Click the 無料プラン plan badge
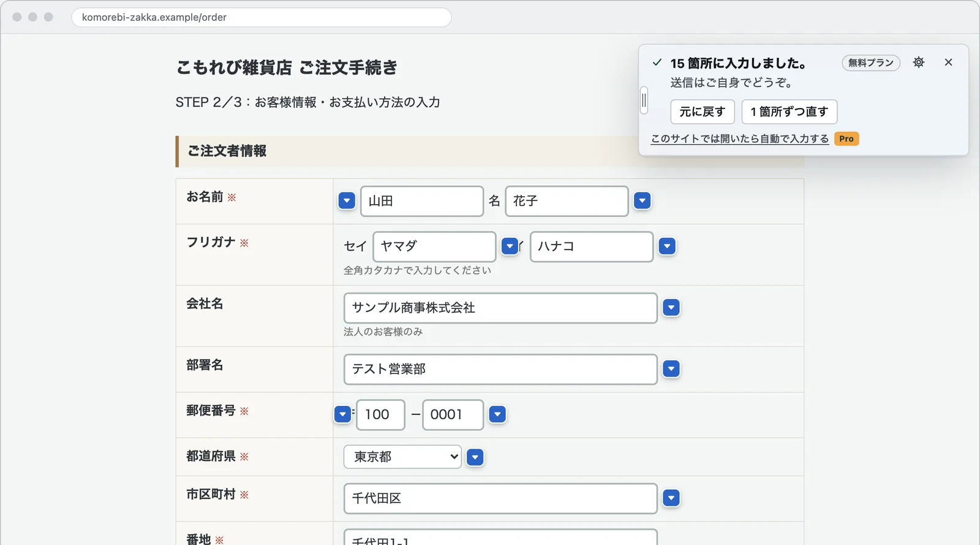Viewport: 980px width, 545px height. pos(871,63)
